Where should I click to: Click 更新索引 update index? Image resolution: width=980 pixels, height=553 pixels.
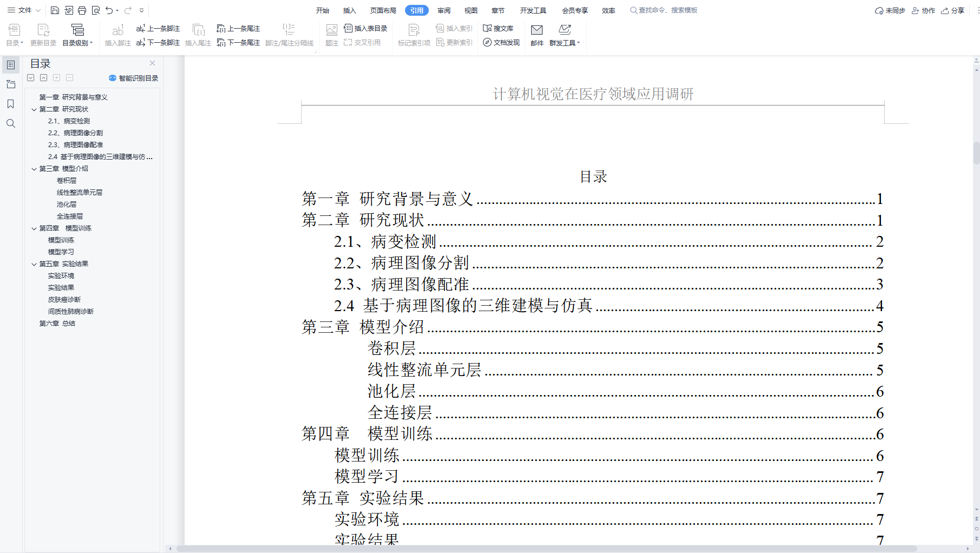454,42
